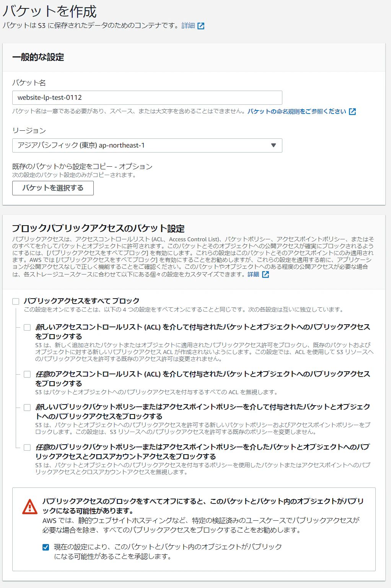391x588 pixels.
Task: Click the external link icon after the naming rules link
Action: pos(352,112)
